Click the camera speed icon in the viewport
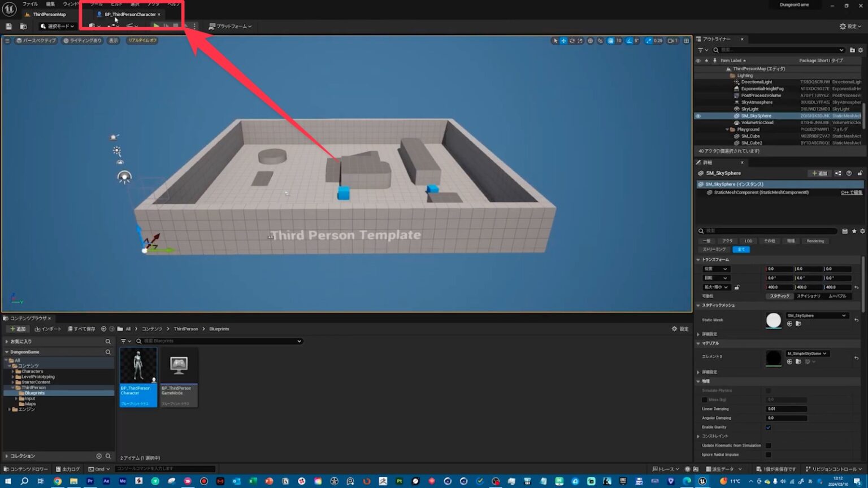Image resolution: width=868 pixels, height=488 pixels. pyautogui.click(x=671, y=41)
